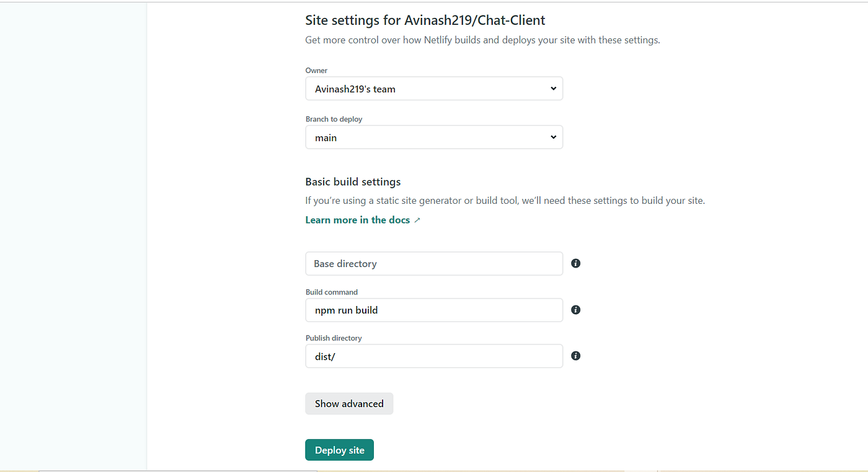868x472 pixels.
Task: Click the Deploy site button
Action: pyautogui.click(x=339, y=450)
